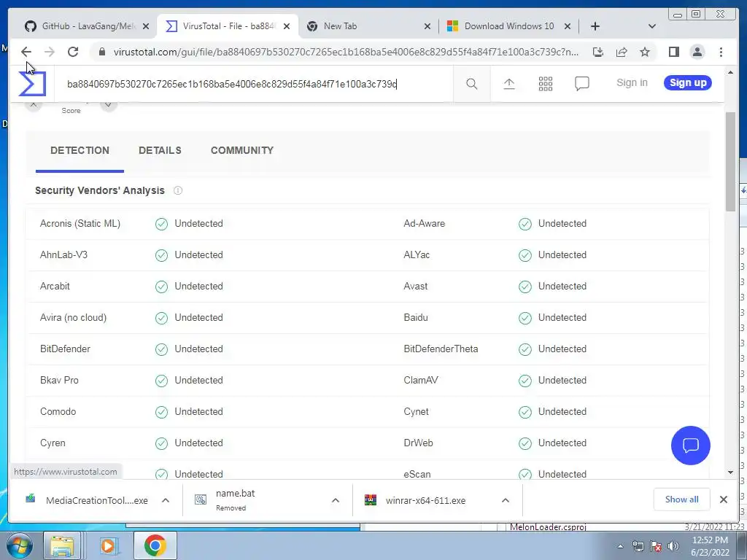Click the address bar lock icon
Viewport: 747px width, 560px height.
101,52
